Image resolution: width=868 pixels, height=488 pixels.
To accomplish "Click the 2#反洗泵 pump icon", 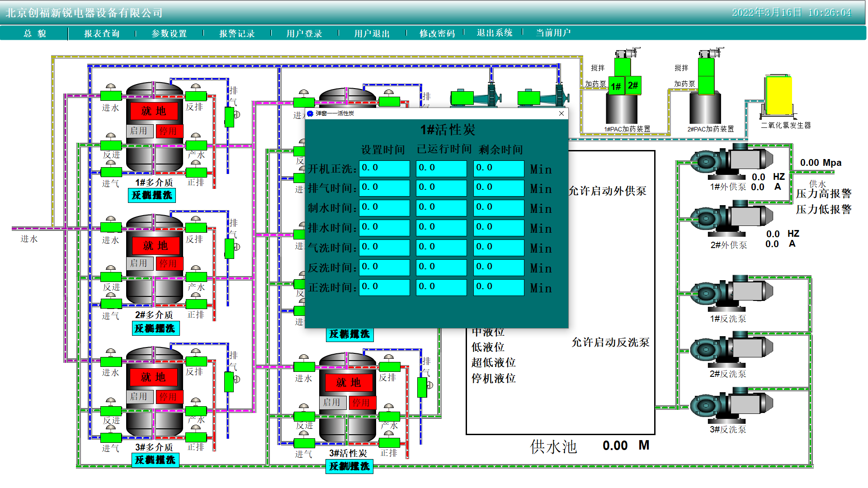I will (x=731, y=349).
